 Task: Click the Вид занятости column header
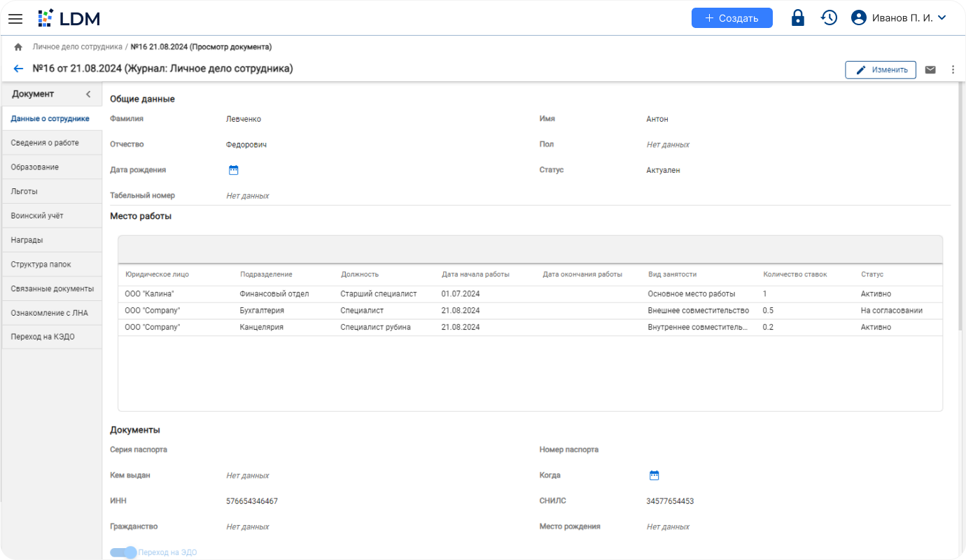[x=672, y=274]
